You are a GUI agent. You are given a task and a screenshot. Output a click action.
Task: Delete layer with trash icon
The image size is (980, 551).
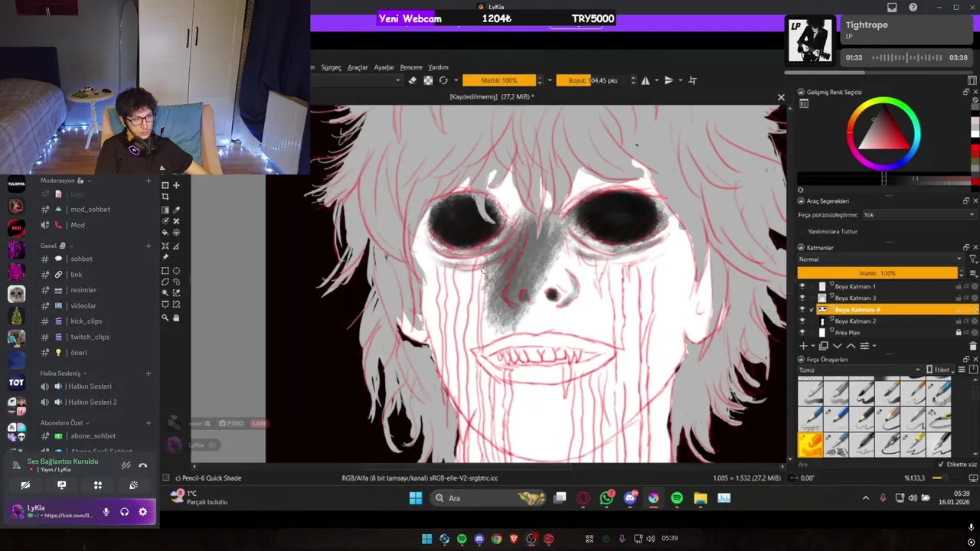pos(973,346)
